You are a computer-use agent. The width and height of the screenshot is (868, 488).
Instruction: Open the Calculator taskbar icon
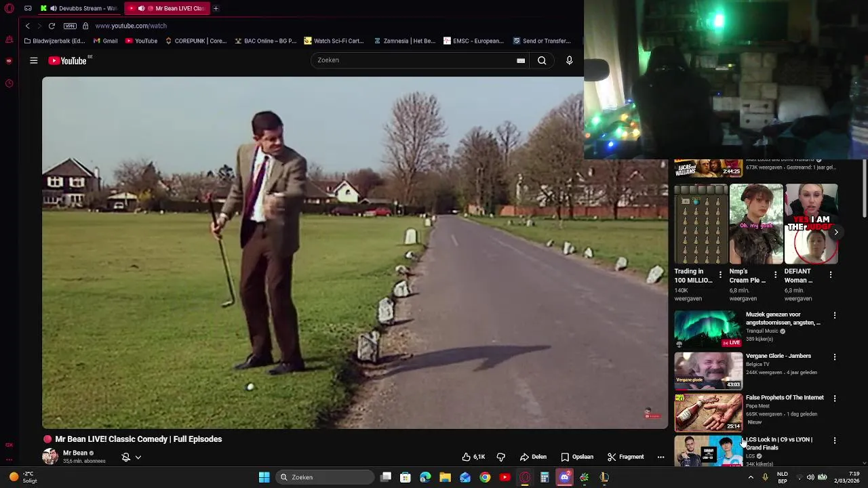(x=545, y=477)
